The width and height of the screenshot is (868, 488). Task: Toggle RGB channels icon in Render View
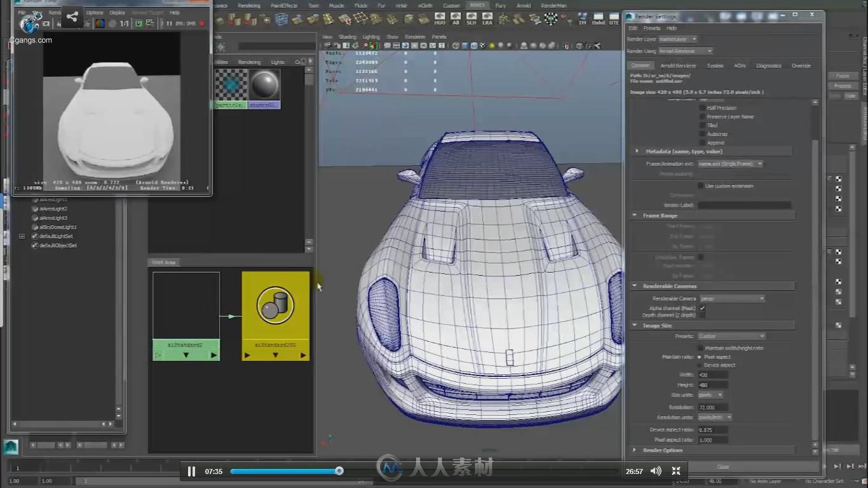(100, 24)
